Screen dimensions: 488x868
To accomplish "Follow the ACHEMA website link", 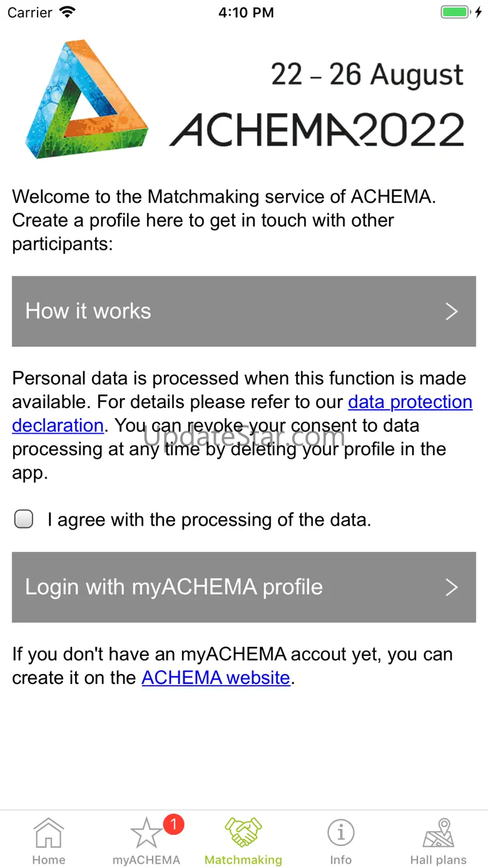I will coord(216,678).
